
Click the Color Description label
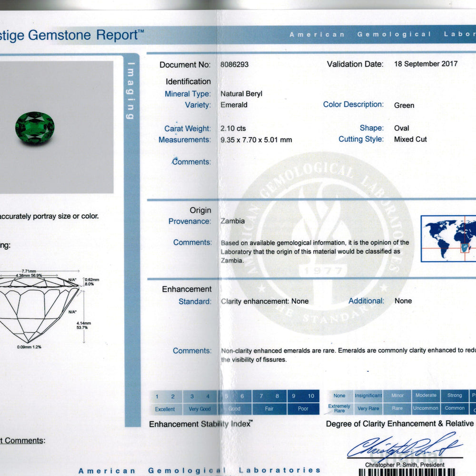(353, 104)
